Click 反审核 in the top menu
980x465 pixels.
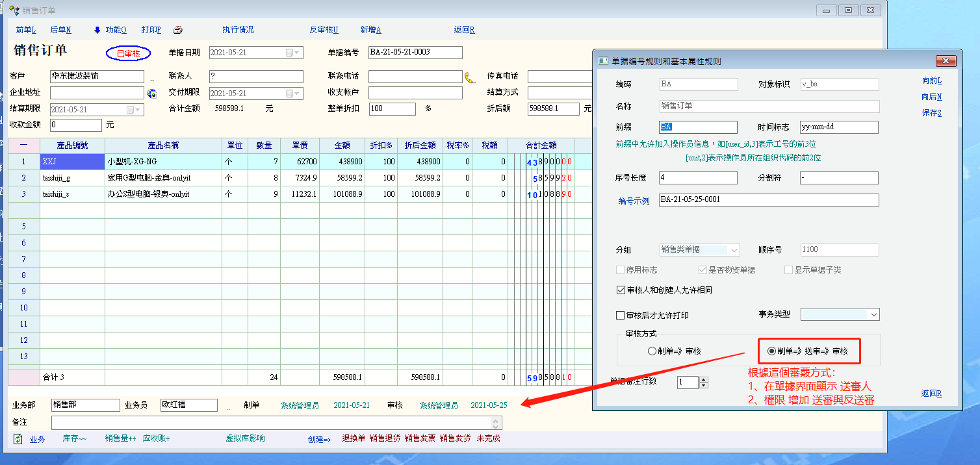[x=324, y=30]
